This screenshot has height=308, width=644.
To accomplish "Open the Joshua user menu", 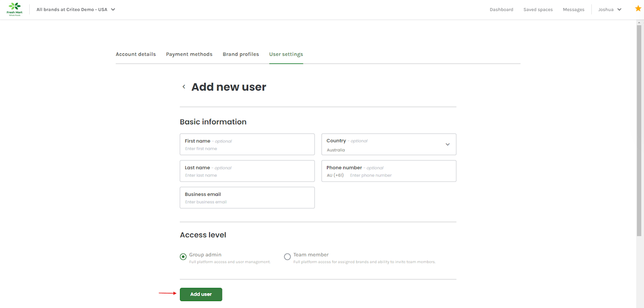I will pos(610,10).
